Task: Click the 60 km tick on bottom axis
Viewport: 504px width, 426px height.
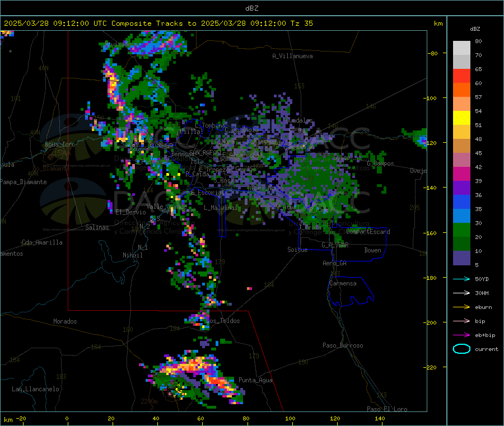Action: tap(201, 418)
